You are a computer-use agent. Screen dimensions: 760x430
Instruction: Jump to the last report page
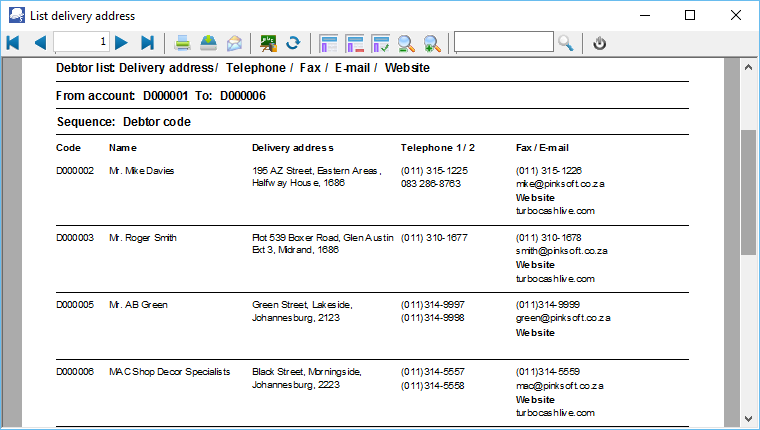[147, 42]
